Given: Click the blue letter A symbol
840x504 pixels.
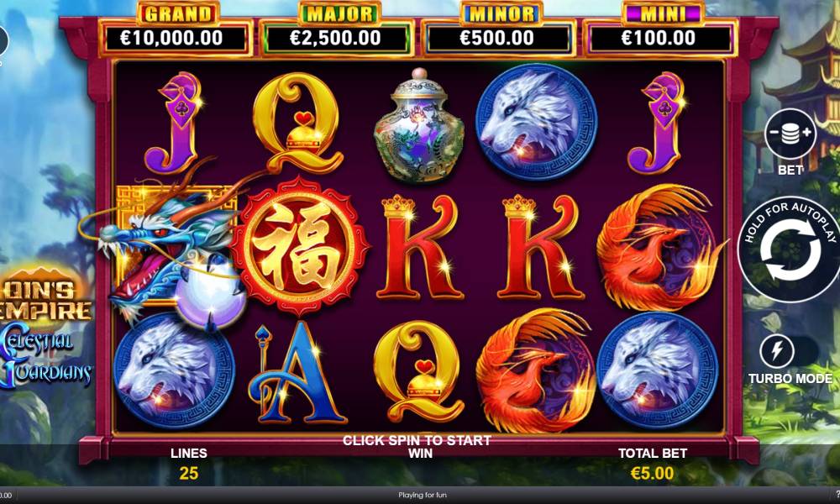Looking at the screenshot, I should coord(296,372).
